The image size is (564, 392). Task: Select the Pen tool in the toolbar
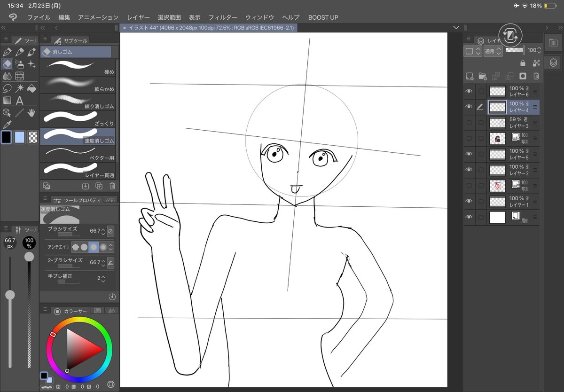click(x=6, y=52)
